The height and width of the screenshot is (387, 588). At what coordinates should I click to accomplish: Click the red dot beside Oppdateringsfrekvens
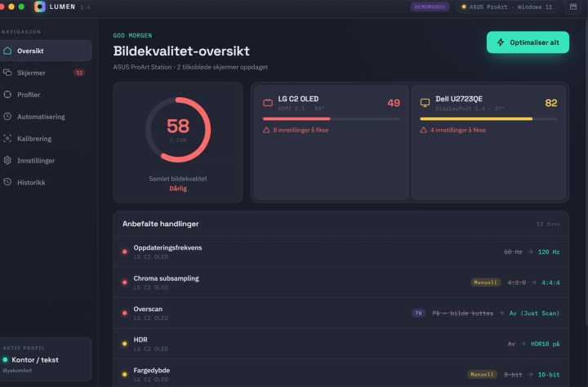pyautogui.click(x=124, y=251)
